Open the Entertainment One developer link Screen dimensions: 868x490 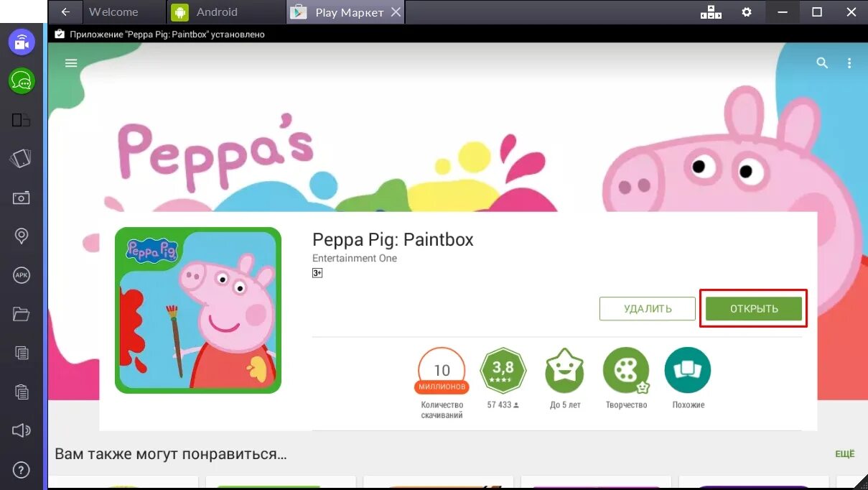tap(355, 258)
